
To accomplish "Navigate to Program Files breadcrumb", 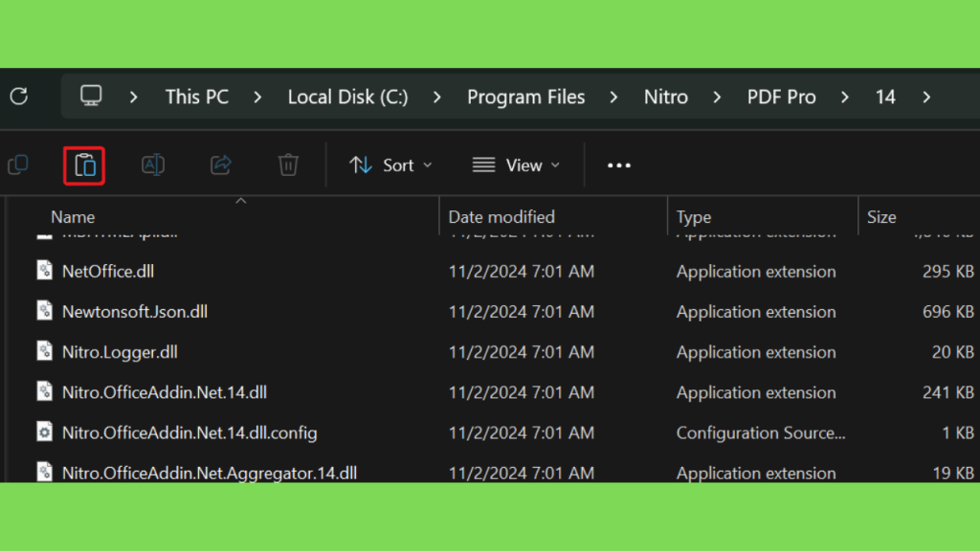I will pos(526,97).
